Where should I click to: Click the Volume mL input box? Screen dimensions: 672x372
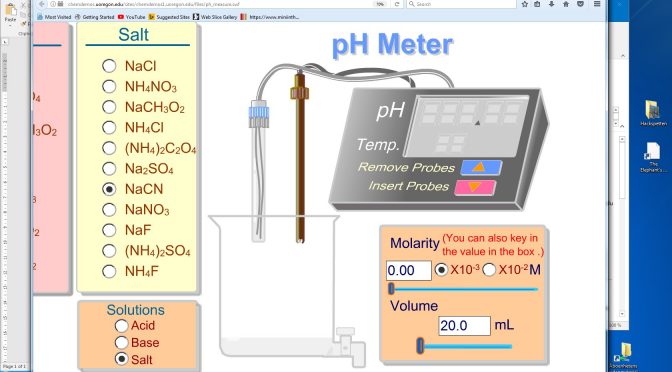point(464,326)
